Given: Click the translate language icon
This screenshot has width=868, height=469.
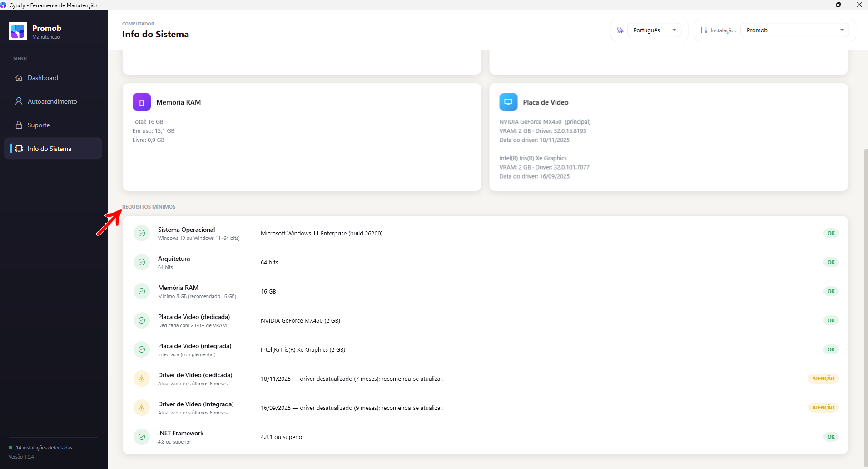Looking at the screenshot, I should 620,30.
